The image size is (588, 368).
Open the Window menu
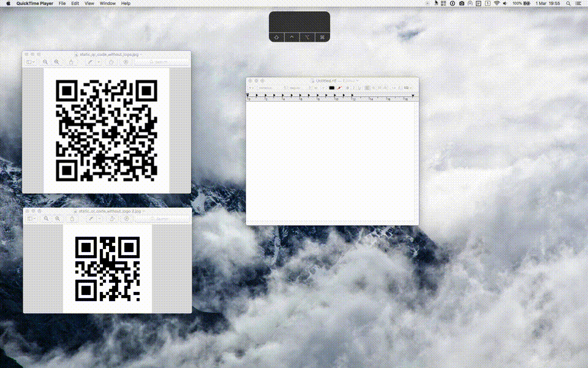point(108,4)
